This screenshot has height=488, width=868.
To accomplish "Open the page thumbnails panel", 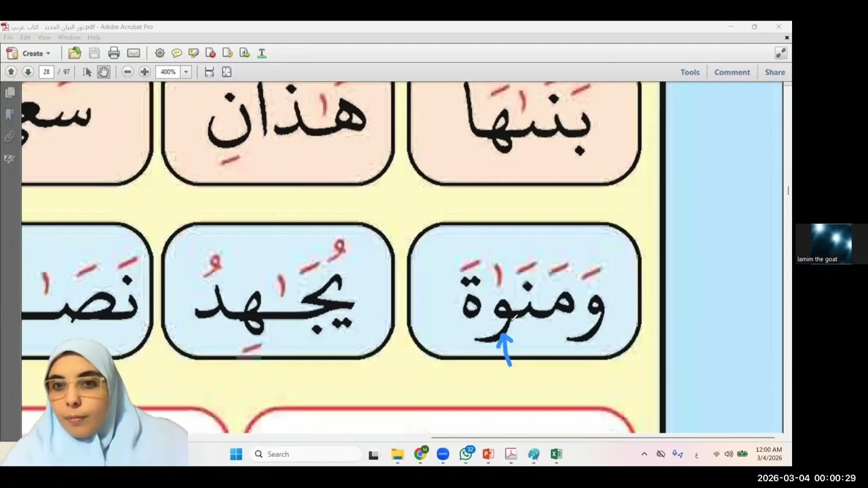I will coord(9,92).
